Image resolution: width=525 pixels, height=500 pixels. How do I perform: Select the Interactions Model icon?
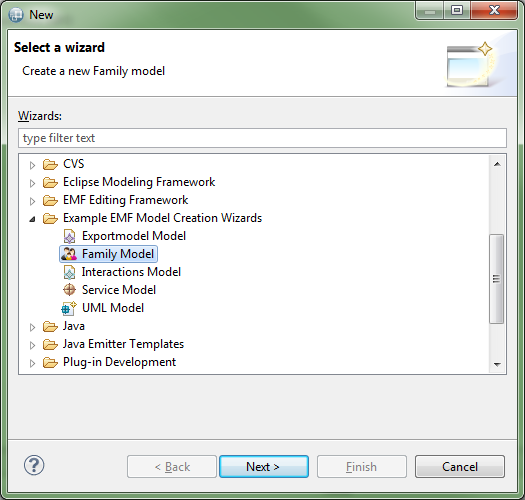pyautogui.click(x=69, y=272)
